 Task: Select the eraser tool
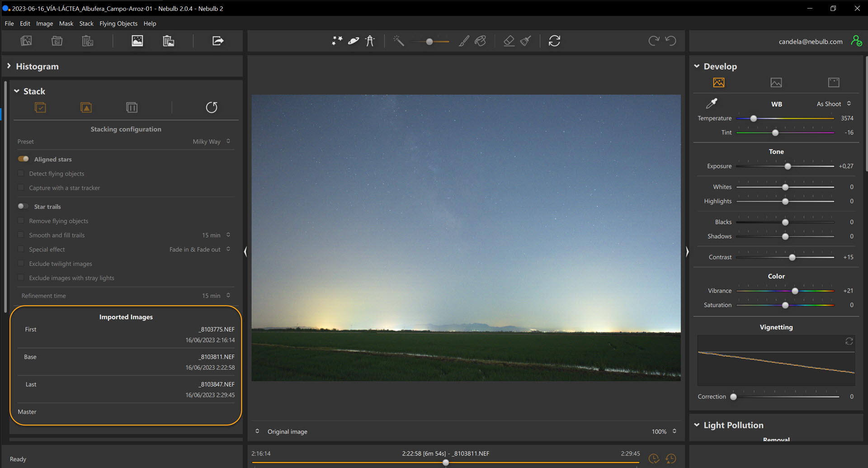pyautogui.click(x=509, y=41)
